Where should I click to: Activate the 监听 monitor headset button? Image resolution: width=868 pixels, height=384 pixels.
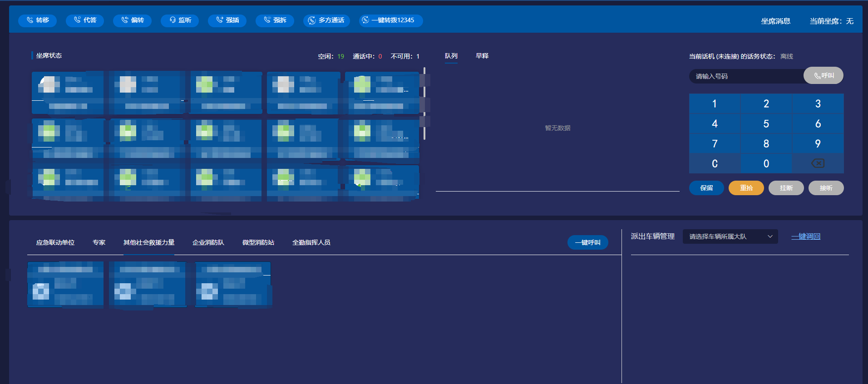tap(180, 20)
